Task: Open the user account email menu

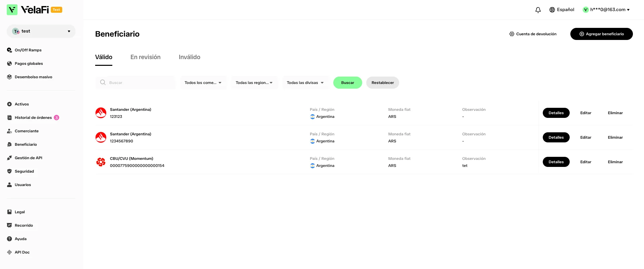Action: click(606, 10)
